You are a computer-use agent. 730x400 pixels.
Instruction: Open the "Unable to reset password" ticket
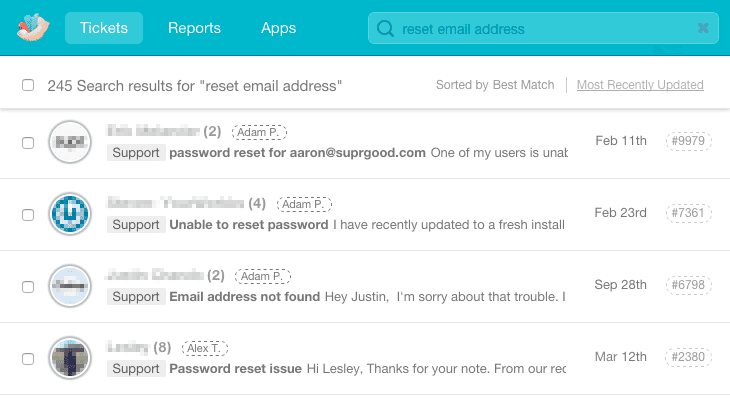(x=249, y=225)
